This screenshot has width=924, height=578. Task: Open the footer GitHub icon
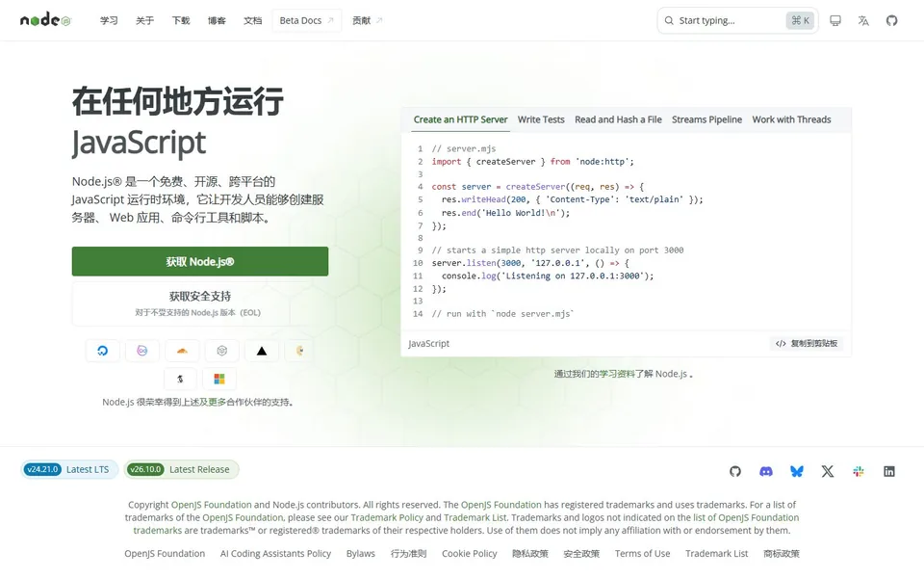(x=734, y=471)
